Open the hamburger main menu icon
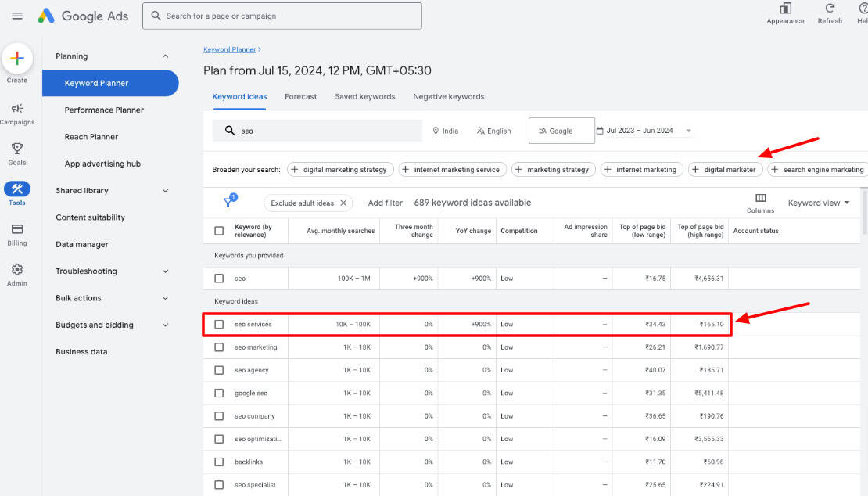The height and width of the screenshot is (496, 868). pos(17,16)
